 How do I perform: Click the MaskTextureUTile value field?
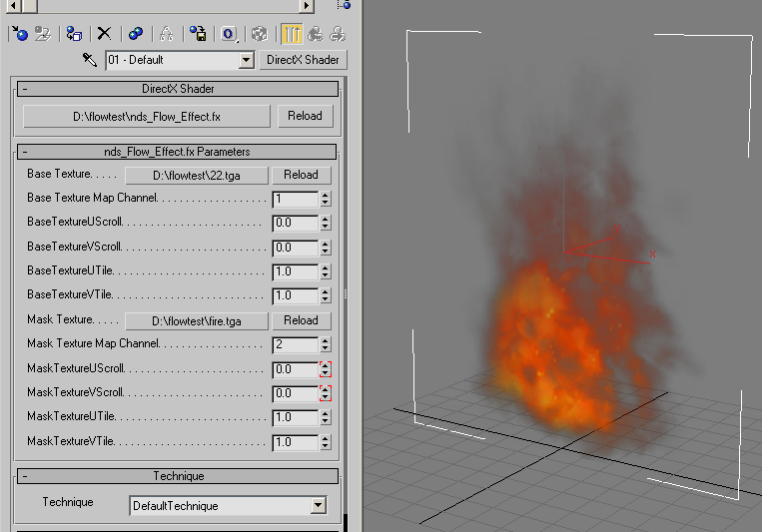(x=296, y=417)
